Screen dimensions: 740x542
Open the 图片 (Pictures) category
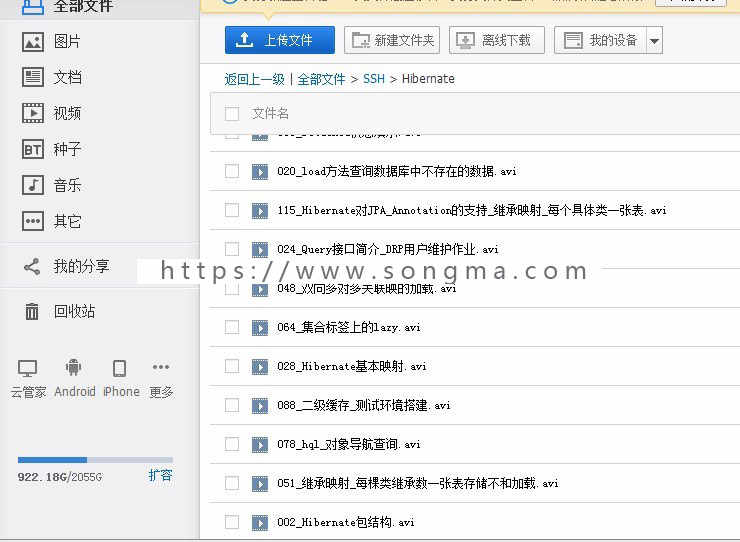tap(67, 42)
